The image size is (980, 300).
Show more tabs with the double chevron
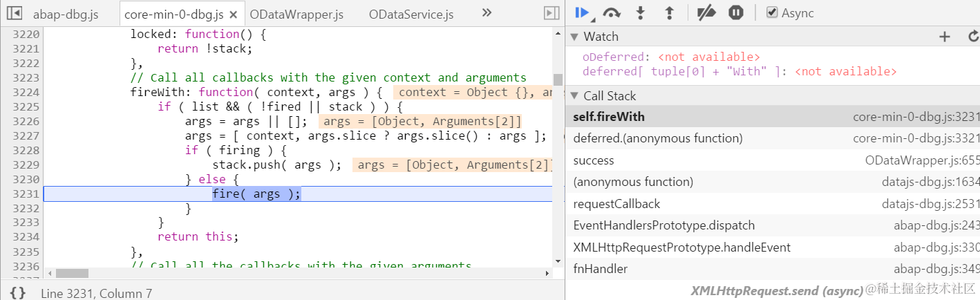click(x=487, y=12)
